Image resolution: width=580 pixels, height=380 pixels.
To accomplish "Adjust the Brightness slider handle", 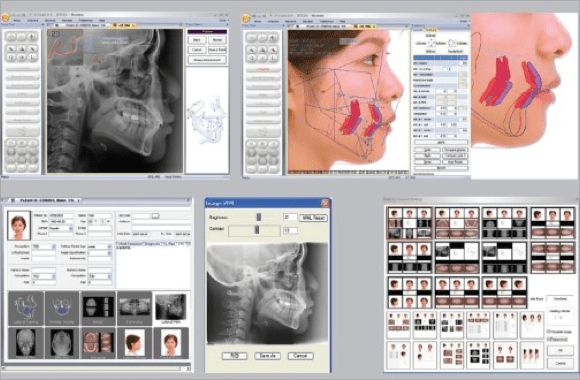I will 258,217.
